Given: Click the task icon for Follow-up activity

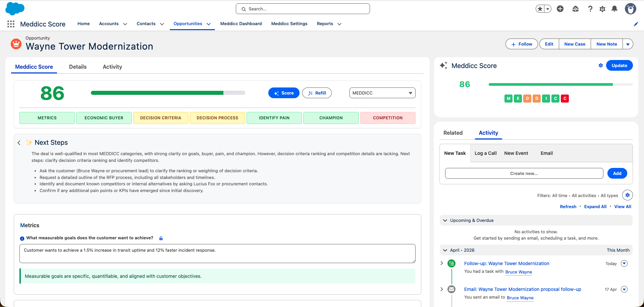Looking at the screenshot, I should (452, 263).
